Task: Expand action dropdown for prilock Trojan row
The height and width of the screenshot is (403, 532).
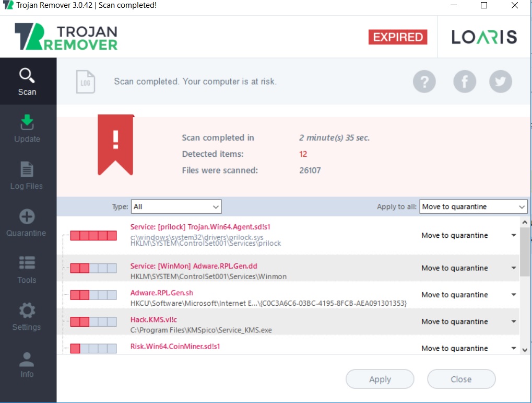Action: (514, 235)
